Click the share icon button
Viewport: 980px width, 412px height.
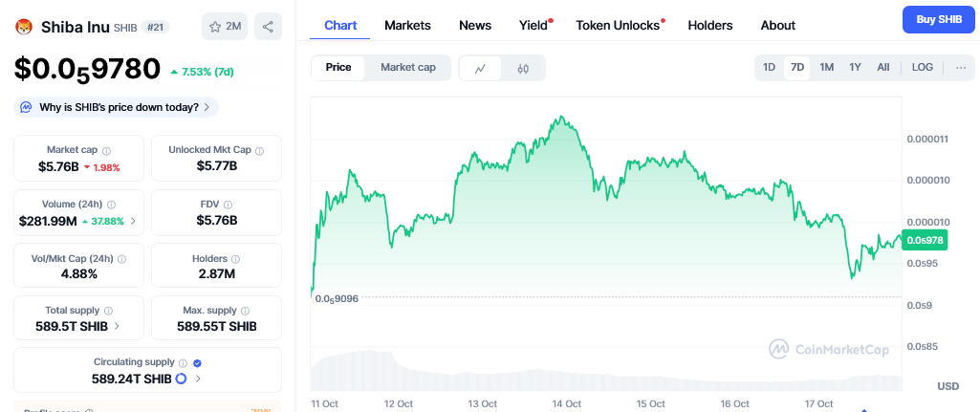pos(269,27)
